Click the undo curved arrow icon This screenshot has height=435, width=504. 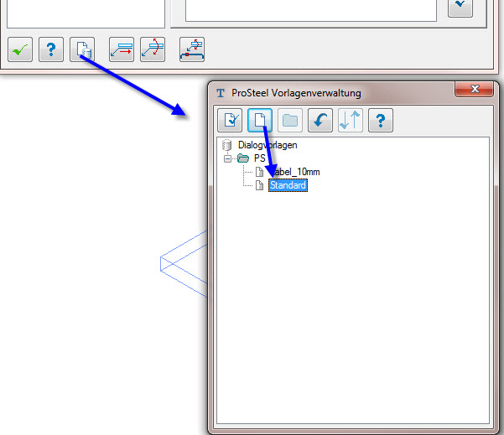tap(320, 121)
